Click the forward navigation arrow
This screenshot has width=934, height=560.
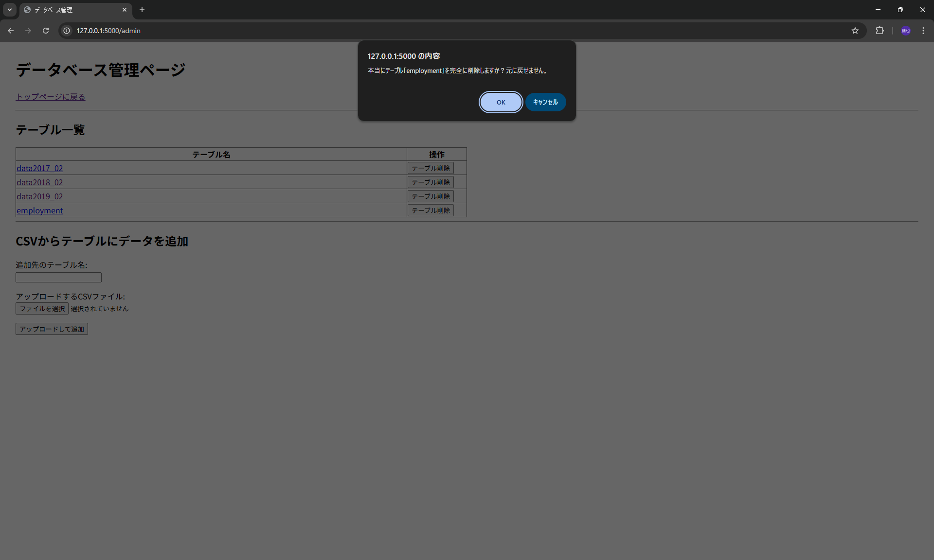click(28, 31)
